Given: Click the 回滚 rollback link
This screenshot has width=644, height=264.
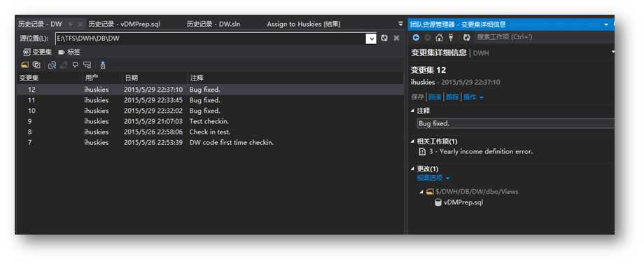Looking at the screenshot, I should pos(435,97).
